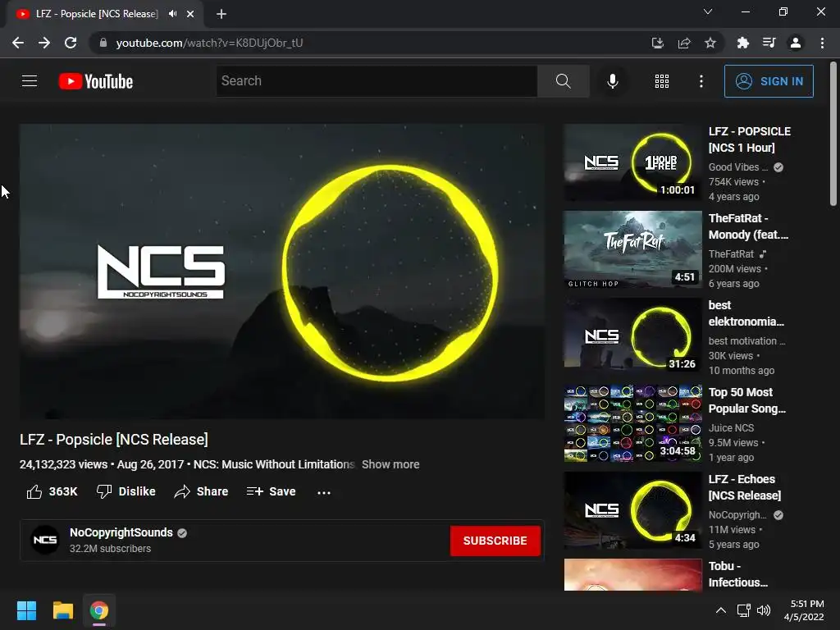View site info via lock icon
The height and width of the screenshot is (630, 840).
tap(103, 43)
